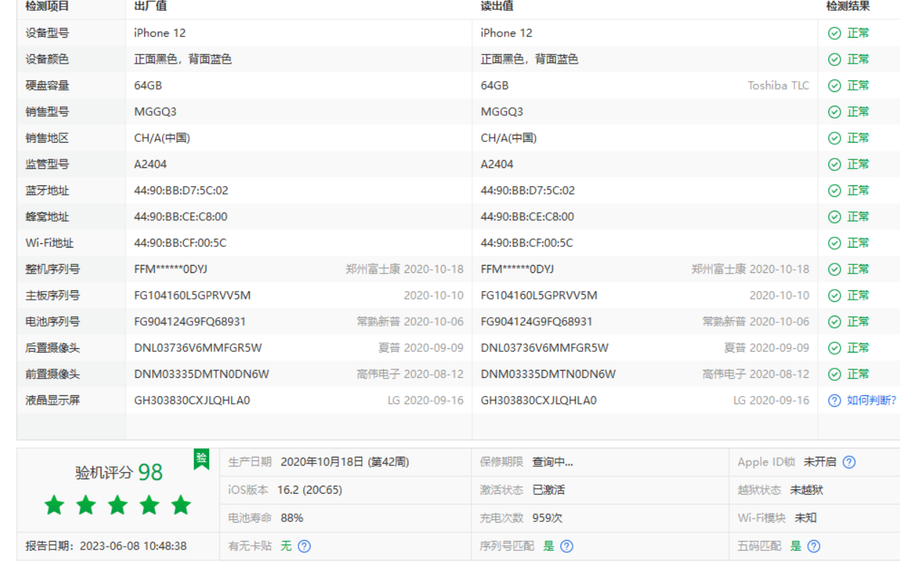Open the 如何判断? link

tap(871, 400)
